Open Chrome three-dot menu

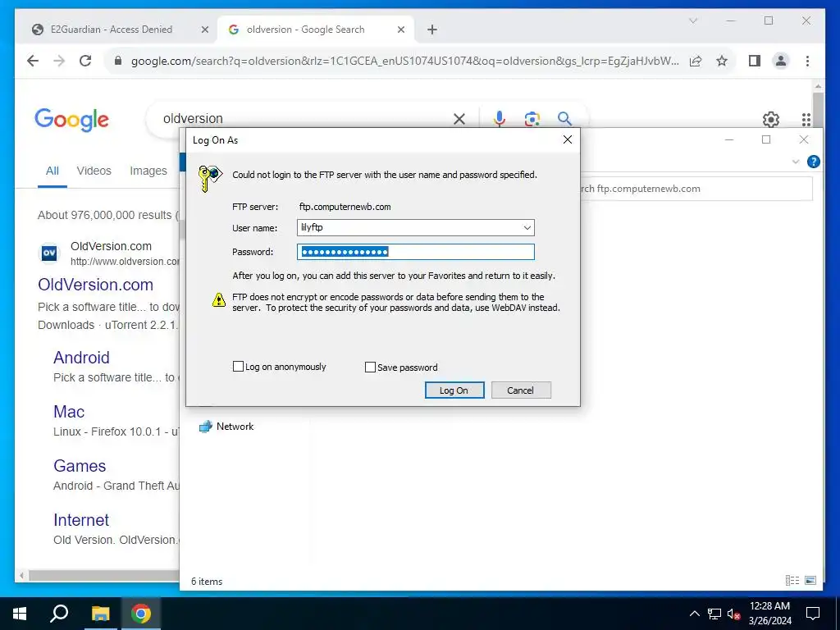807,61
